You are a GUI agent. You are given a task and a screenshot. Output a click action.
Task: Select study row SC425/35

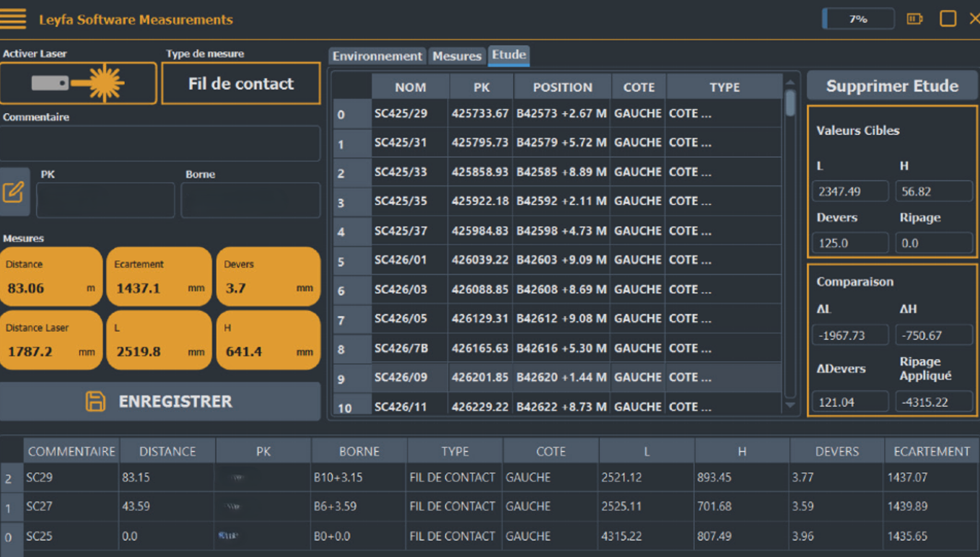tap(557, 201)
